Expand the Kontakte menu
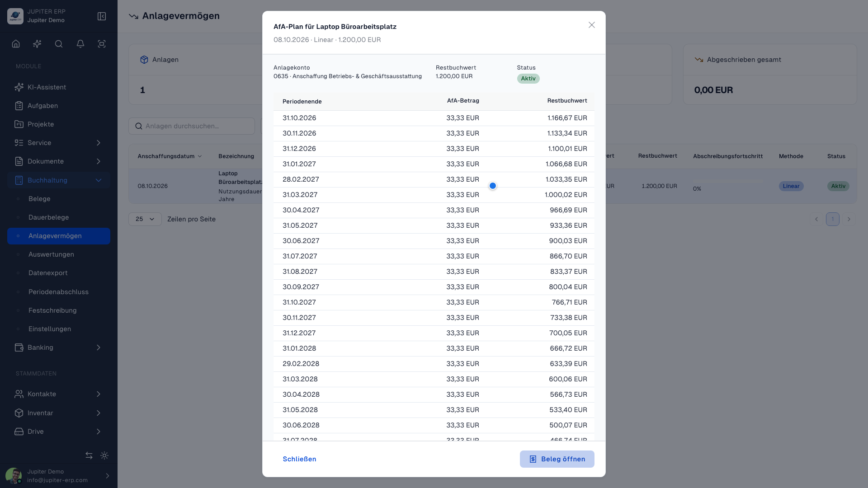 tap(59, 394)
